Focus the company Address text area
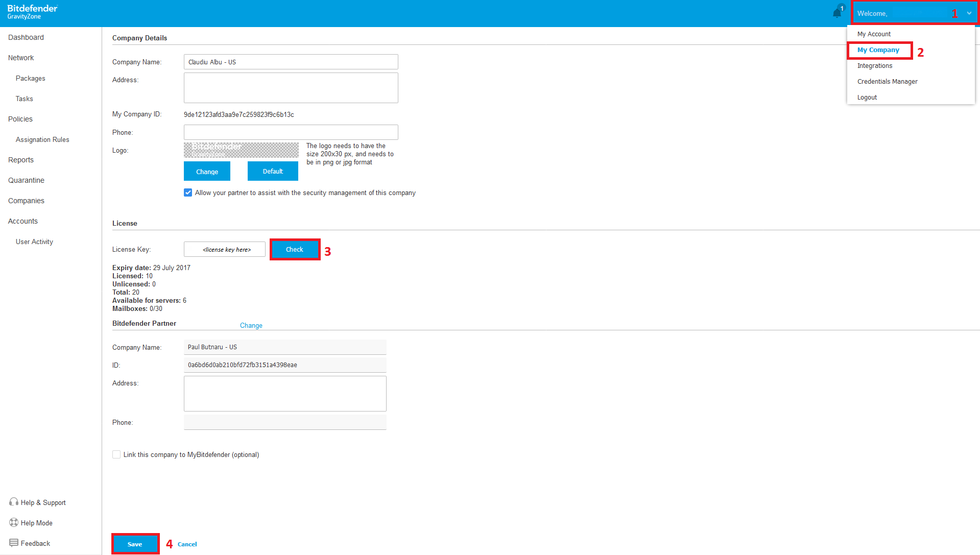980x555 pixels. tap(291, 88)
